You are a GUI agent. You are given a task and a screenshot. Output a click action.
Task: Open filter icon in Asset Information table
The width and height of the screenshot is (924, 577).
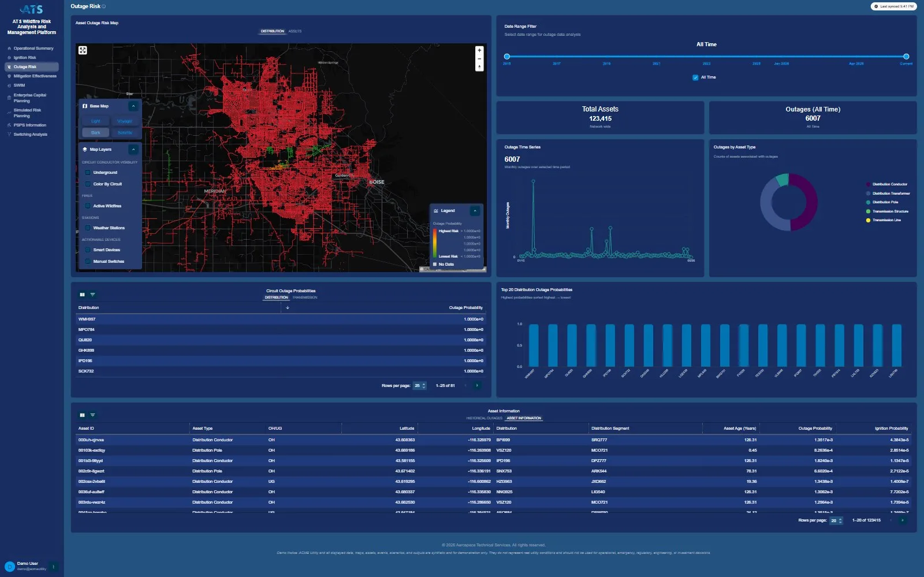(92, 415)
